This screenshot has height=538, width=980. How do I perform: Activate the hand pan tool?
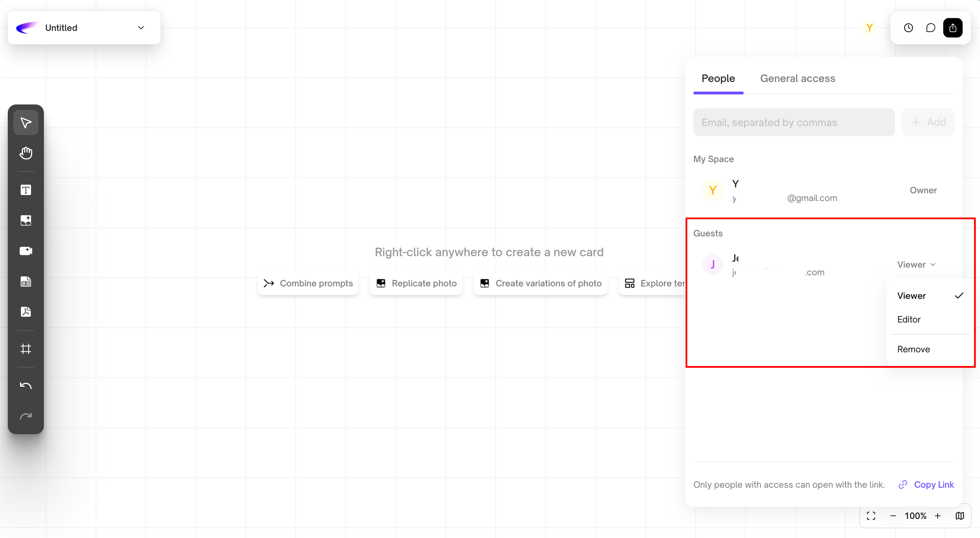[26, 153]
